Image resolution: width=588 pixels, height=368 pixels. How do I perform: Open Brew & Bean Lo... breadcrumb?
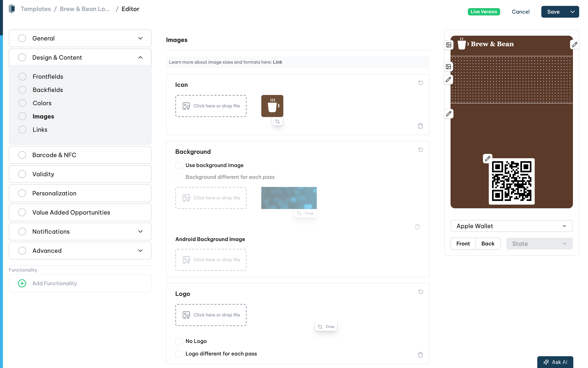(85, 9)
